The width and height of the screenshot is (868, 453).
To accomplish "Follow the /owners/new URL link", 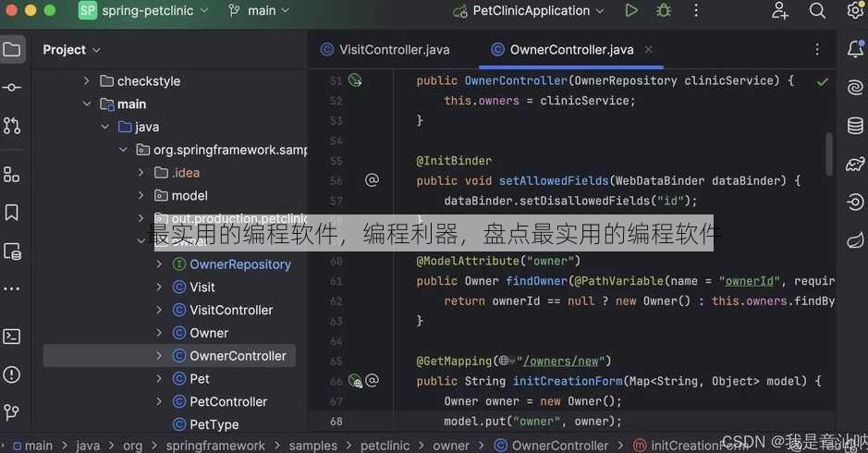I will 561,361.
